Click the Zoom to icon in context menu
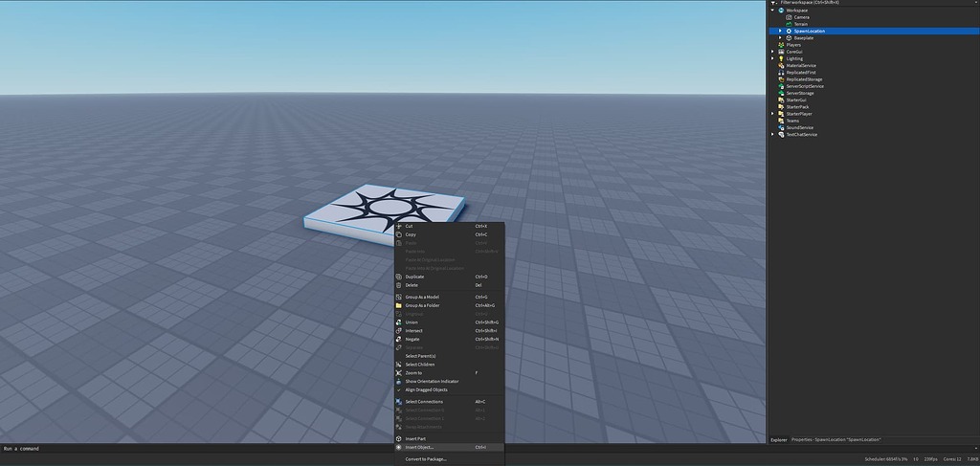This screenshot has width=980, height=466. point(399,373)
